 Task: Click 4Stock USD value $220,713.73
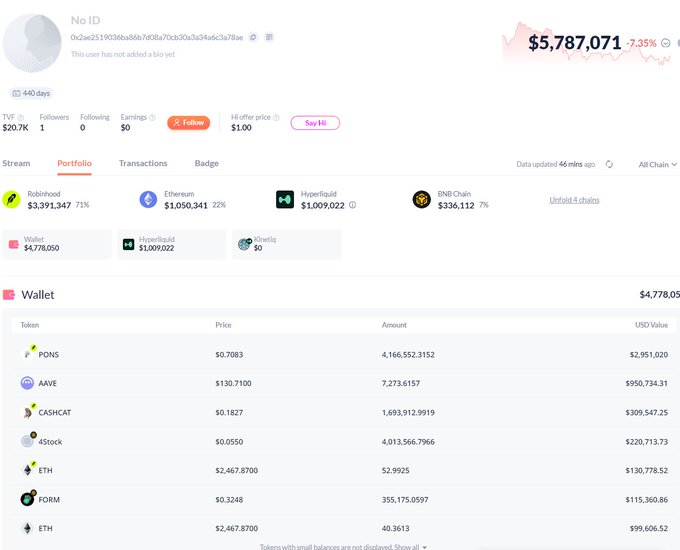point(647,442)
